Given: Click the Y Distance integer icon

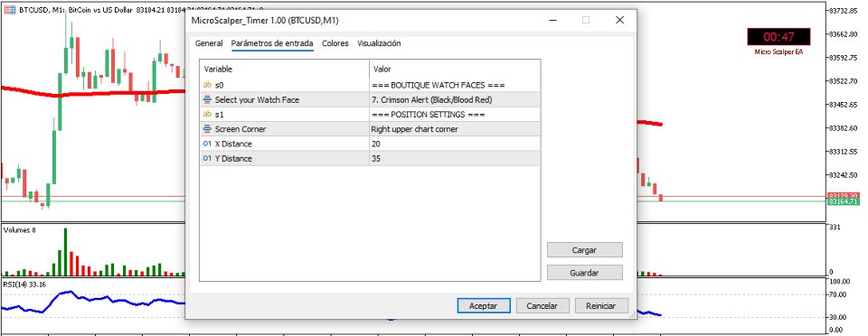Looking at the screenshot, I should point(208,158).
